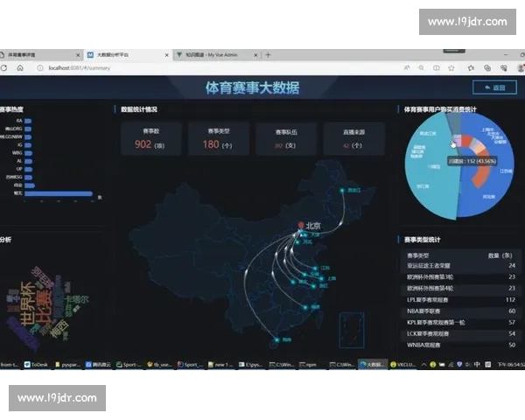
Task: Select the LCK夏季赛常规赛 table row
Action: tap(461, 333)
